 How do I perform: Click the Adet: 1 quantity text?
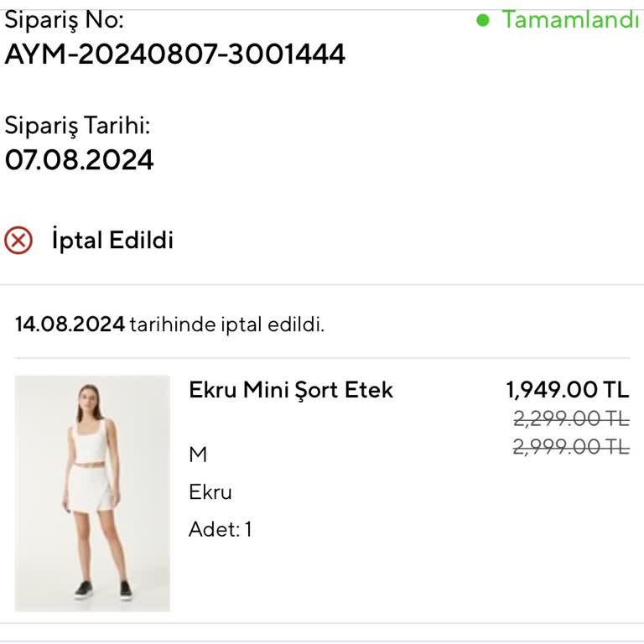click(x=220, y=529)
